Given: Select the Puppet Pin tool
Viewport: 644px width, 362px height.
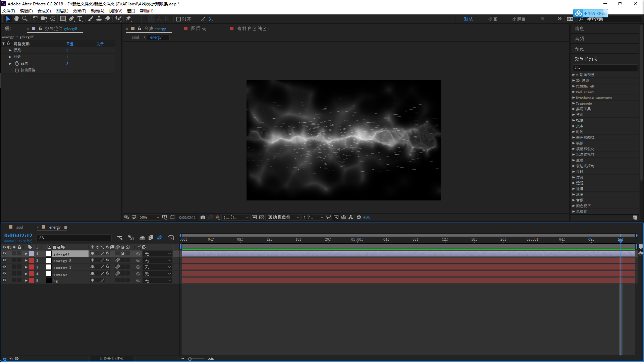Looking at the screenshot, I should pos(128,19).
